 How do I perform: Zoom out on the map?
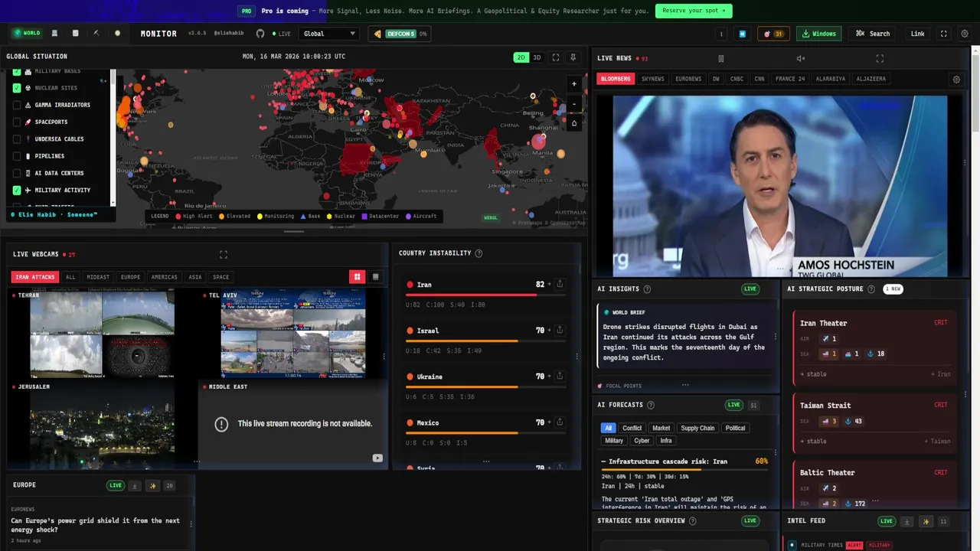(x=574, y=104)
